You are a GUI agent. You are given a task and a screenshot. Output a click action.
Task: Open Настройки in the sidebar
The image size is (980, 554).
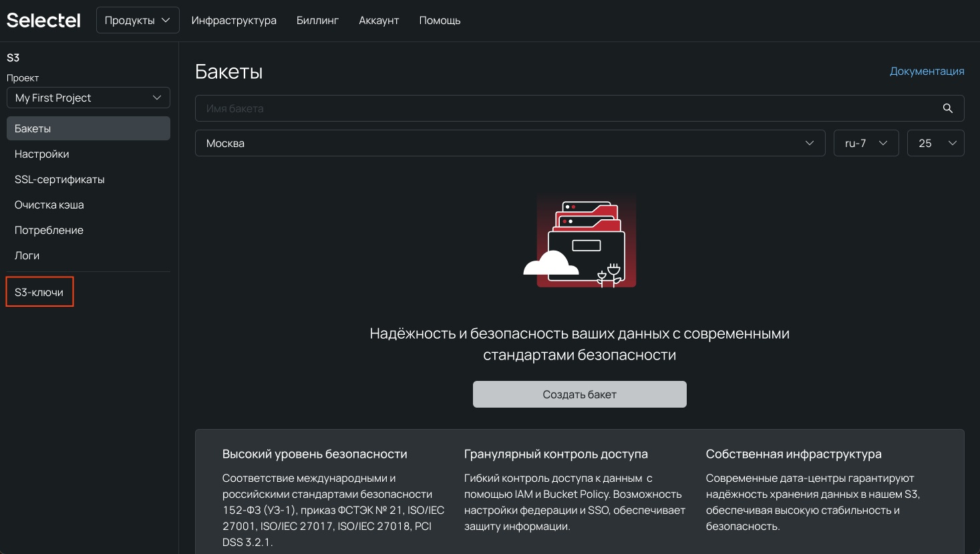[41, 154]
